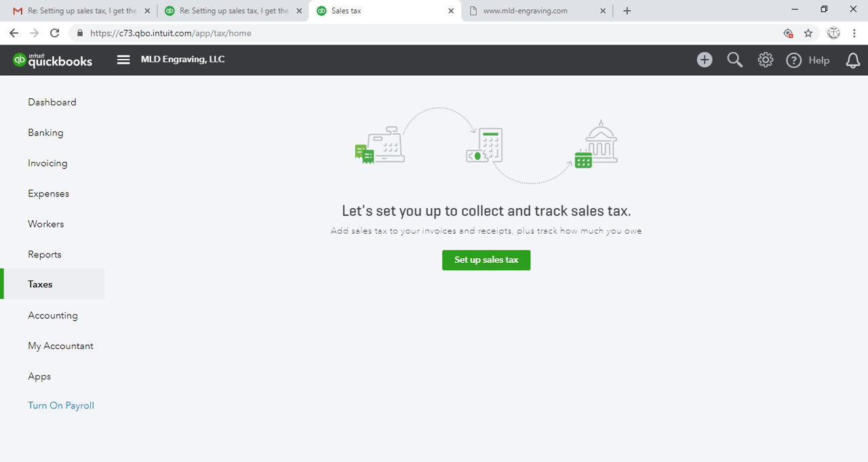Click the cash register illustration
Viewport: 868px width, 462px height.
click(380, 145)
